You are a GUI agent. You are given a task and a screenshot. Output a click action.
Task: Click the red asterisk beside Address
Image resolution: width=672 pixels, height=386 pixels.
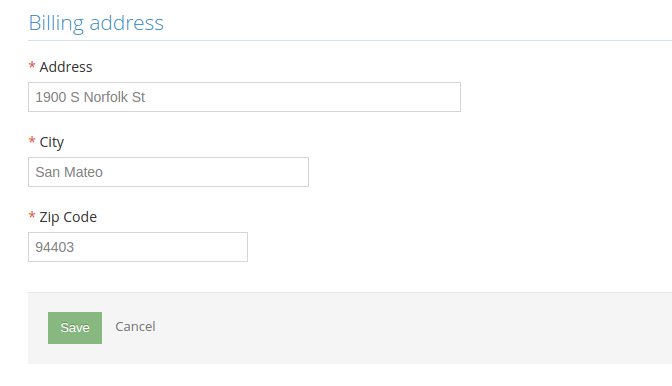point(32,66)
